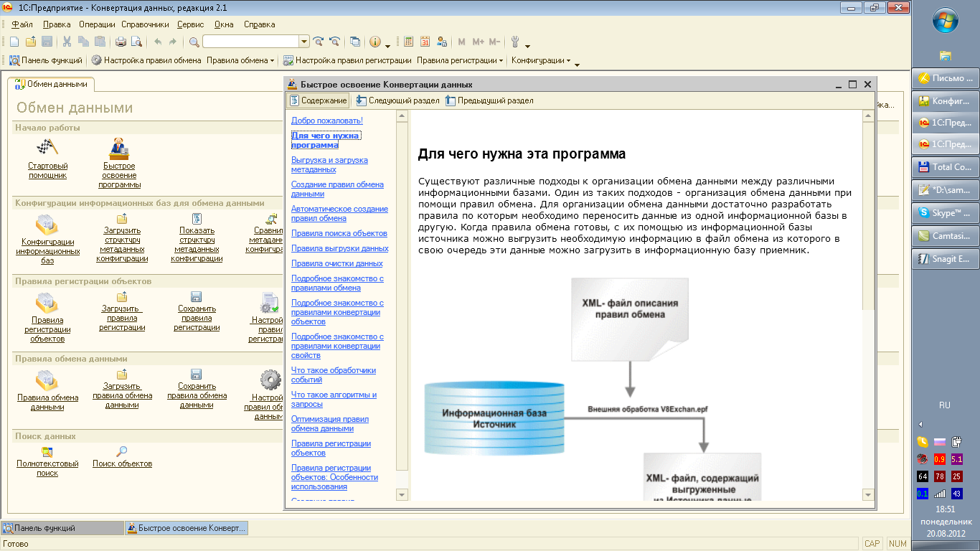Click the Windows Start button
The image size is (980, 551).
pyautogui.click(x=945, y=21)
